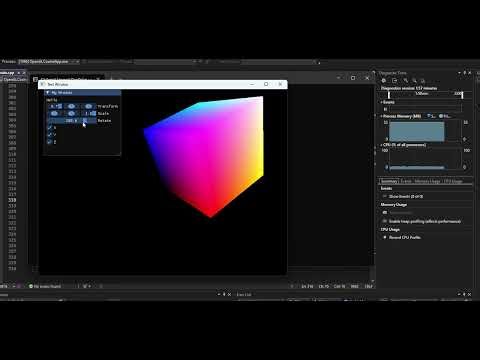Click the first Transform slider field
The image size is (480, 360).
click(x=55, y=106)
